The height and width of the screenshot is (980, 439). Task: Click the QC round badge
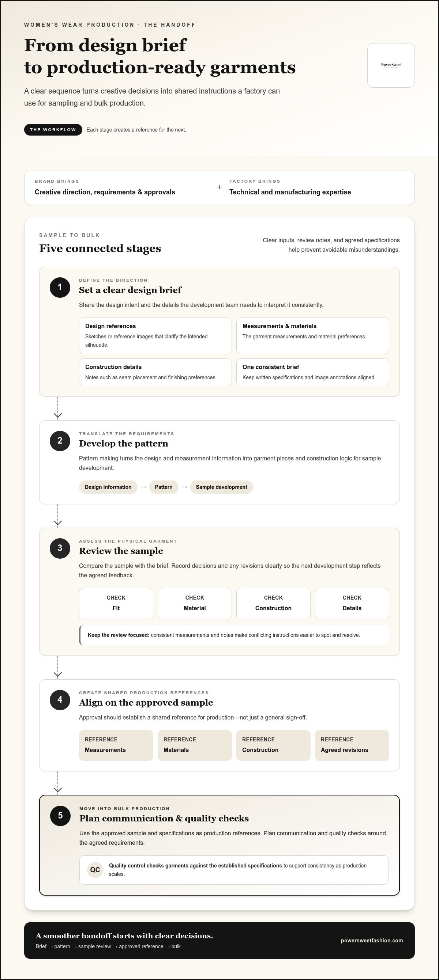pos(95,870)
